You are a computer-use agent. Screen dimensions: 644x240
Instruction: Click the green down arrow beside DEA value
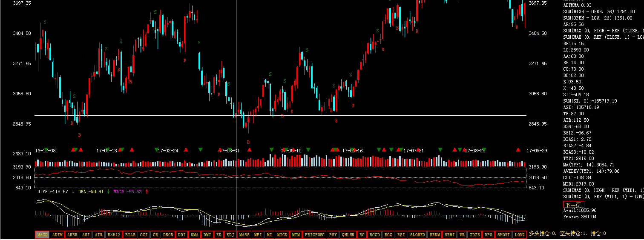click(x=108, y=191)
